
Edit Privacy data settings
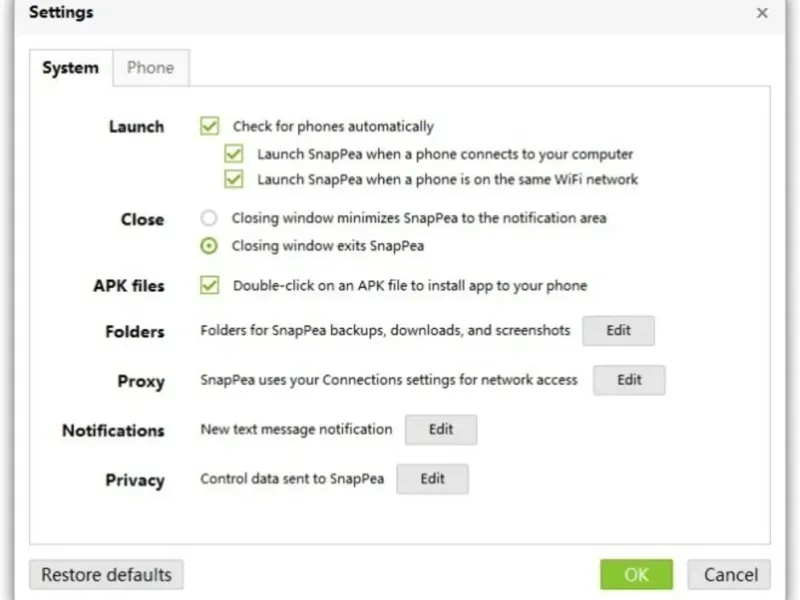coord(432,478)
